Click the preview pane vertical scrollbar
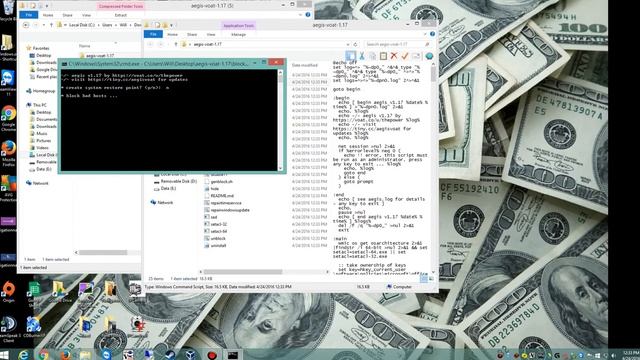The image size is (640, 360). pyautogui.click(x=433, y=168)
